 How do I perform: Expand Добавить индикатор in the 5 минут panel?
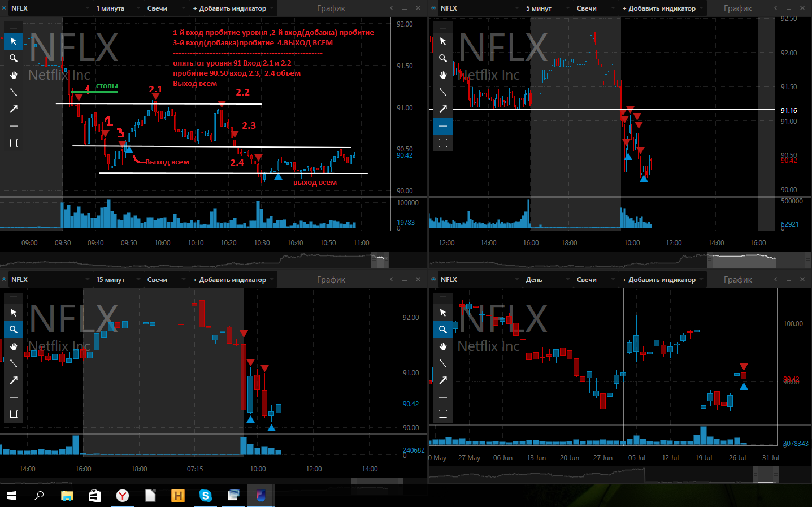pos(662,8)
